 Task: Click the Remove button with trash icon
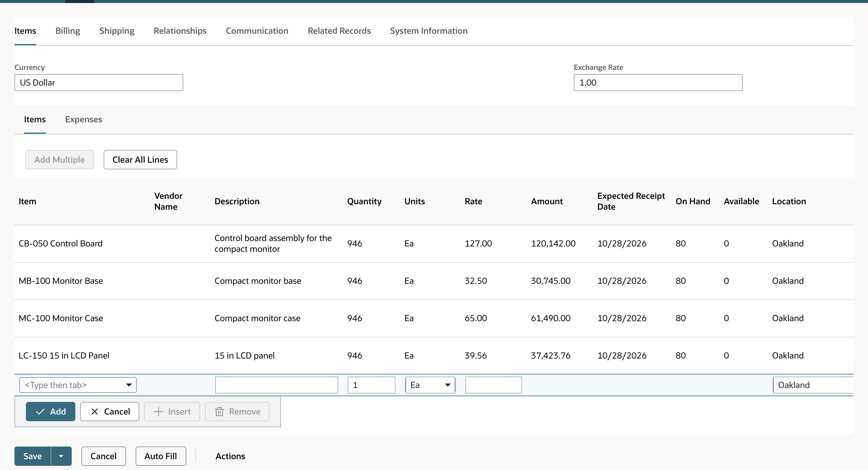[237, 411]
